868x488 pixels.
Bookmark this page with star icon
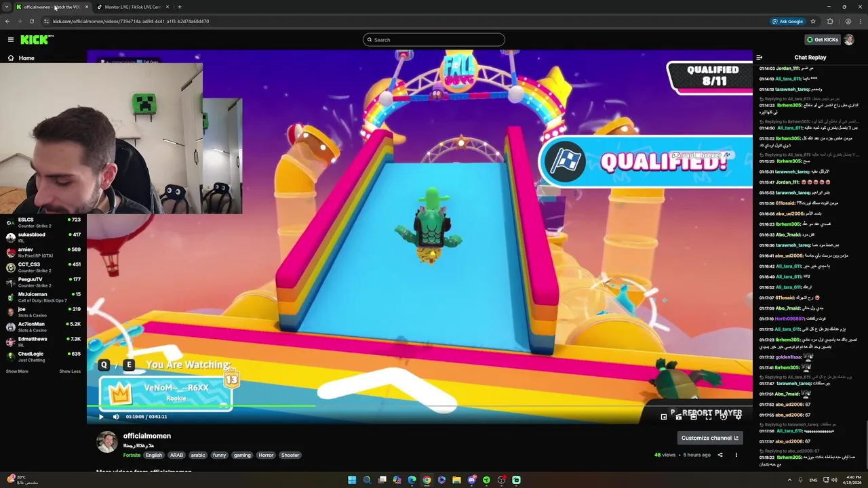813,21
